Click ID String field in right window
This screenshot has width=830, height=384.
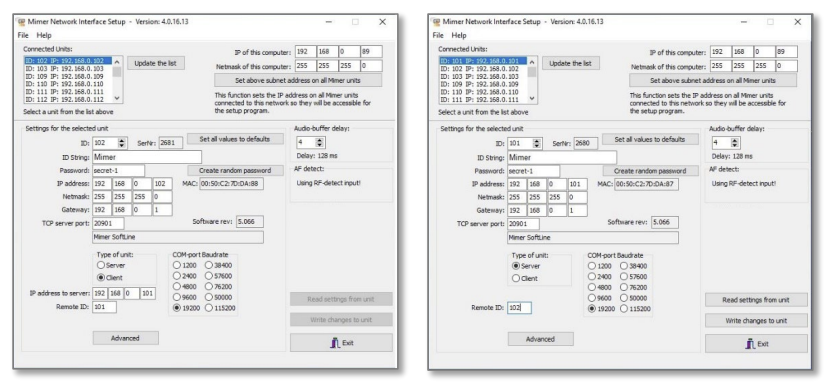click(562, 157)
